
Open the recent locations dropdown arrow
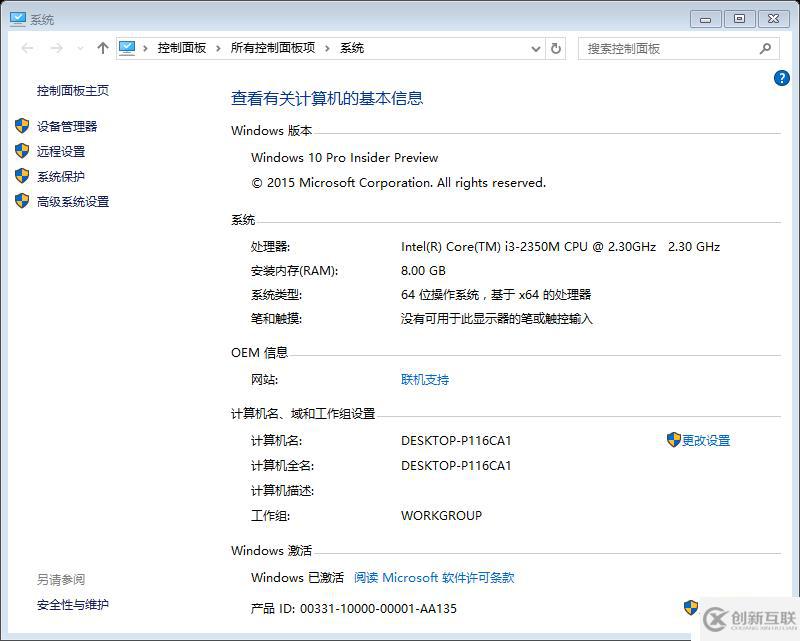coord(80,48)
